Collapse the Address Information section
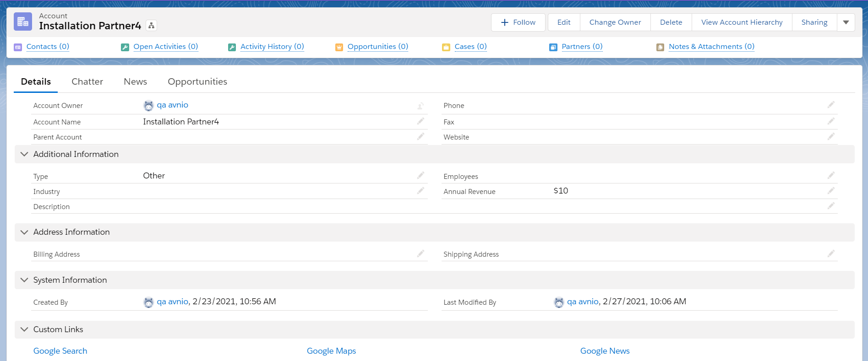This screenshot has height=361, width=868. click(x=24, y=232)
